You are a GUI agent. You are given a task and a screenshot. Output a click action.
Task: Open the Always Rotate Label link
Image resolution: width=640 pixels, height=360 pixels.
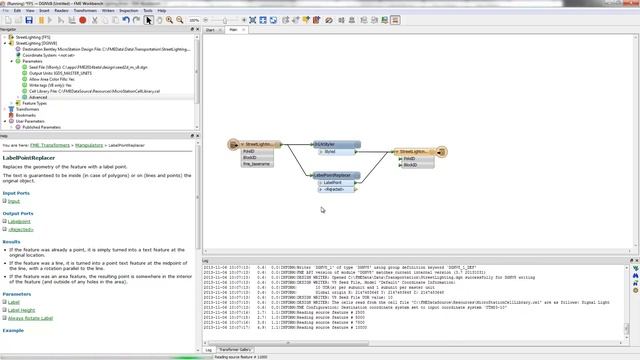coord(31,318)
